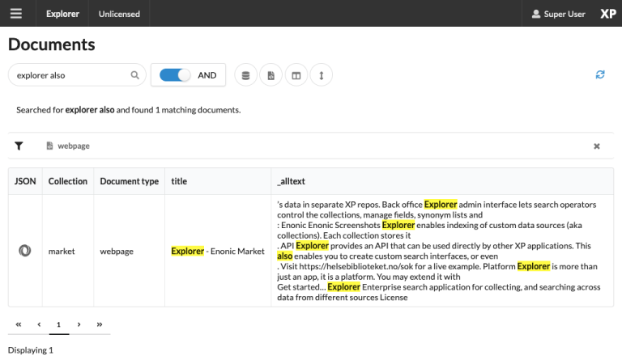
Task: Click 'found 1 matching documents' summary text
Action: (x=186, y=110)
